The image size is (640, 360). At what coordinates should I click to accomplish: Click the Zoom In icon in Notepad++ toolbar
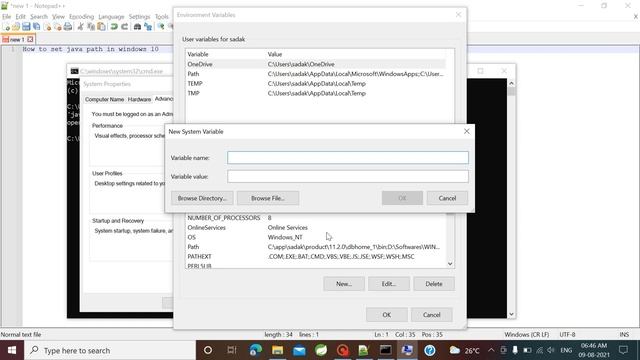tap(161, 27)
